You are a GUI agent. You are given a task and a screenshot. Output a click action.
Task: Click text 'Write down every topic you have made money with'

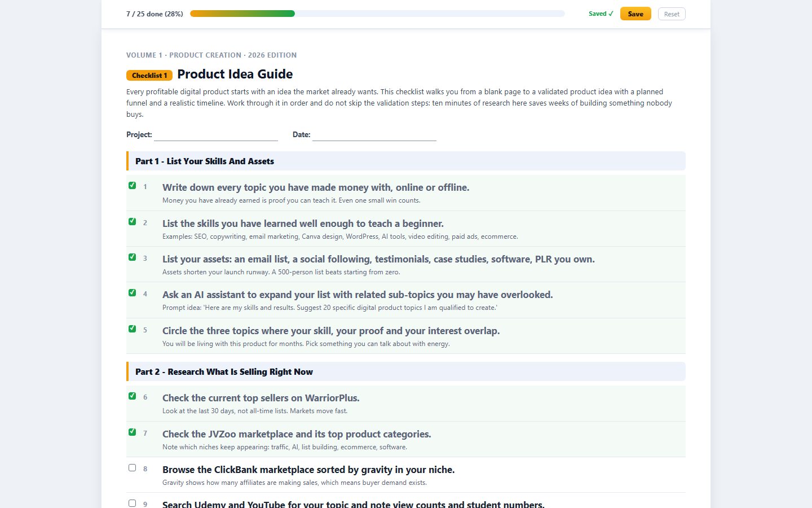click(x=277, y=187)
